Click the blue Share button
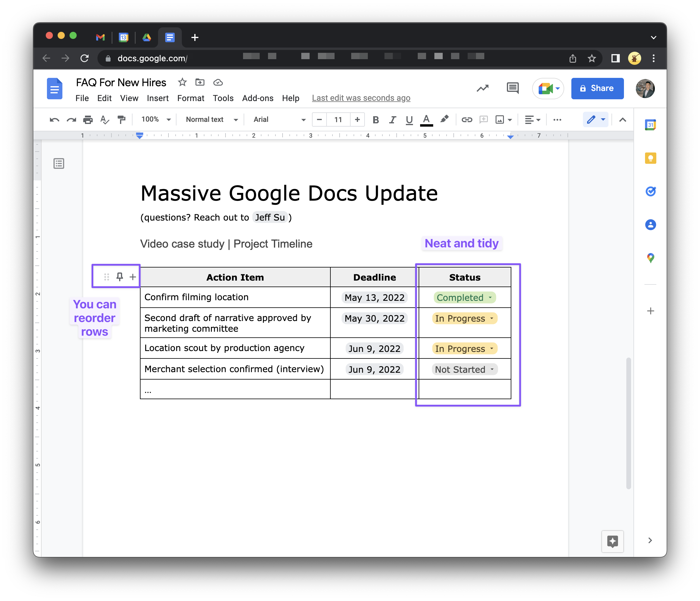 coord(597,88)
